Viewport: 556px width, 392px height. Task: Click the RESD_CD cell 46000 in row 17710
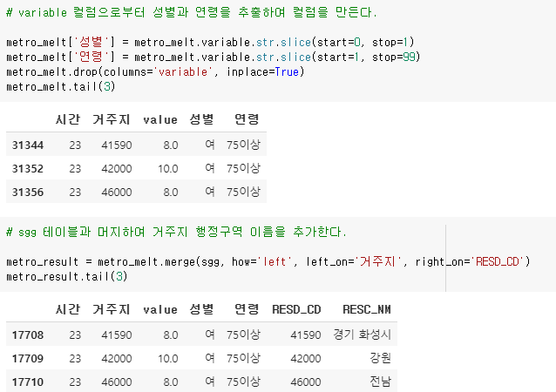click(x=306, y=382)
